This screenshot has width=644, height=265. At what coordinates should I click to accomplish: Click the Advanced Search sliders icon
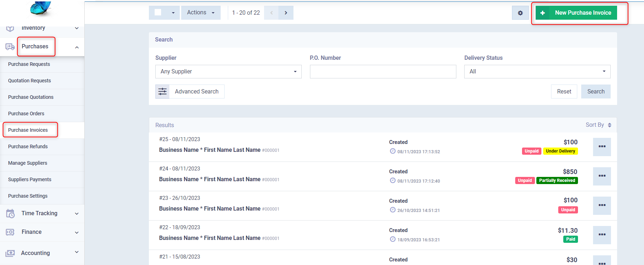[x=163, y=92]
